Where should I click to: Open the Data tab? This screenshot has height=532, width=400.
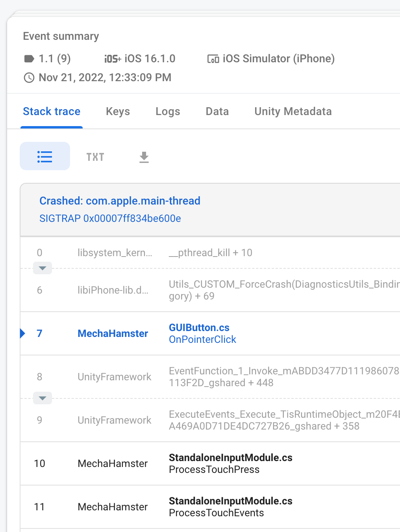point(217,112)
